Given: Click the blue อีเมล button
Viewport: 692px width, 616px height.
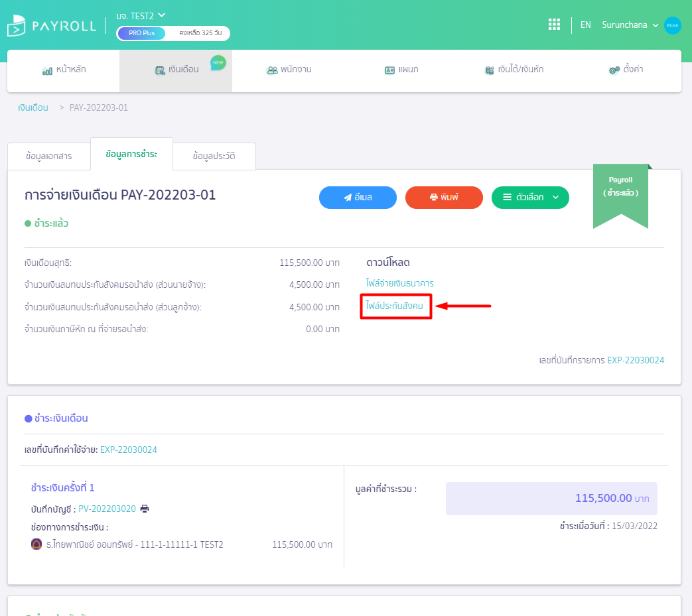Looking at the screenshot, I should (x=358, y=198).
